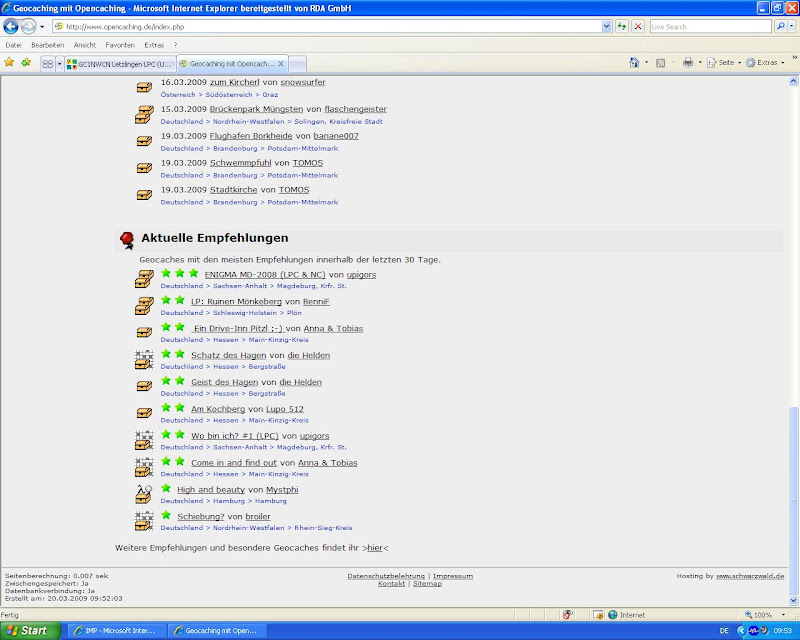This screenshot has height=640, width=800.
Task: Open the LP: Ruinen Mönkeberg link
Action: [236, 302]
